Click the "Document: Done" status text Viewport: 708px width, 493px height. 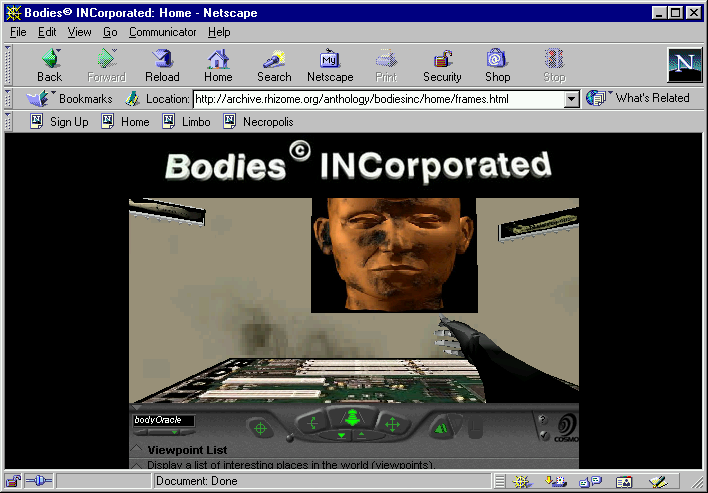pos(196,481)
